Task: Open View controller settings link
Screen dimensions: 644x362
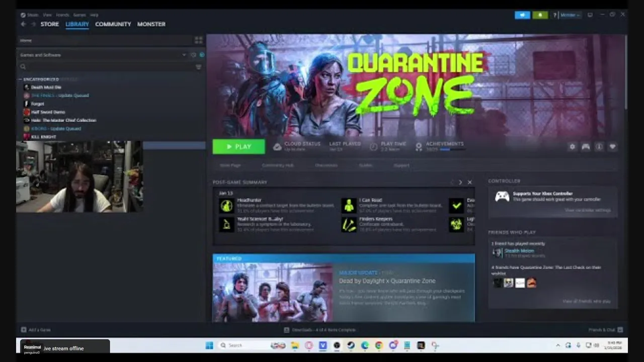Action: tap(588, 210)
